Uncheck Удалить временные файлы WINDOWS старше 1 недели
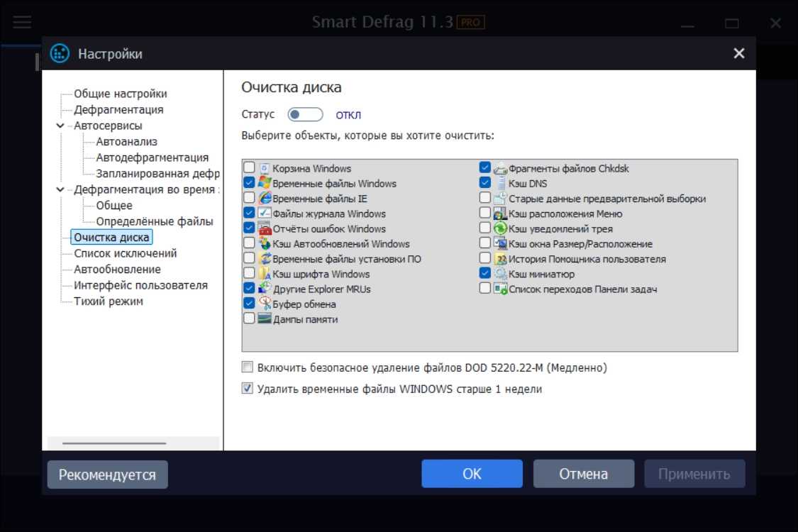The image size is (798, 532). click(x=247, y=389)
